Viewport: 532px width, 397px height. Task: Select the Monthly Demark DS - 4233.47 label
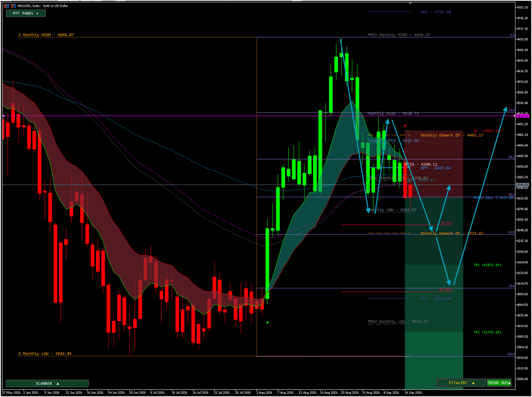point(452,233)
